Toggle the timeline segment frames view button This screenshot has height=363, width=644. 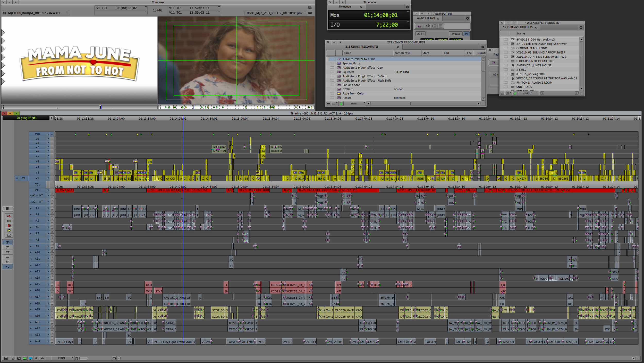(x=7, y=257)
